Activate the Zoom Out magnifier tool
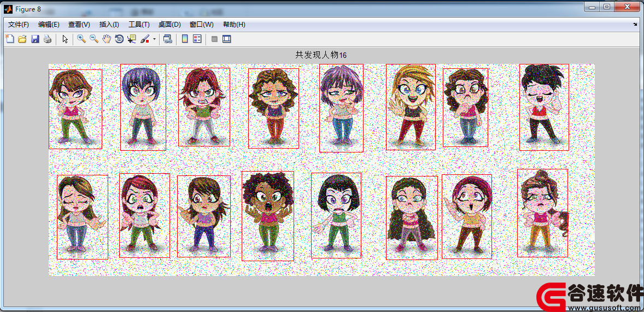Screen dimensions: 644x312 point(94,39)
